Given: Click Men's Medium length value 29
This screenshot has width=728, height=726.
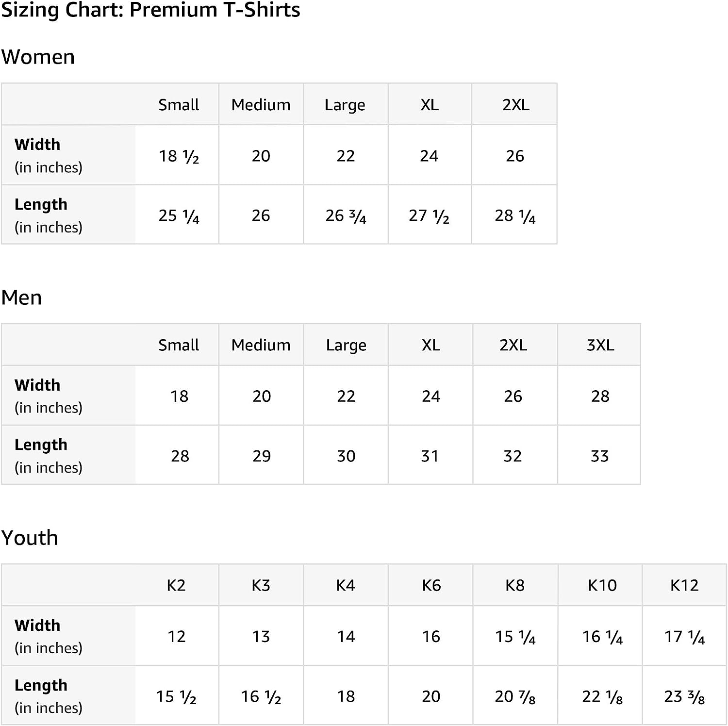Looking at the screenshot, I should click(x=262, y=456).
